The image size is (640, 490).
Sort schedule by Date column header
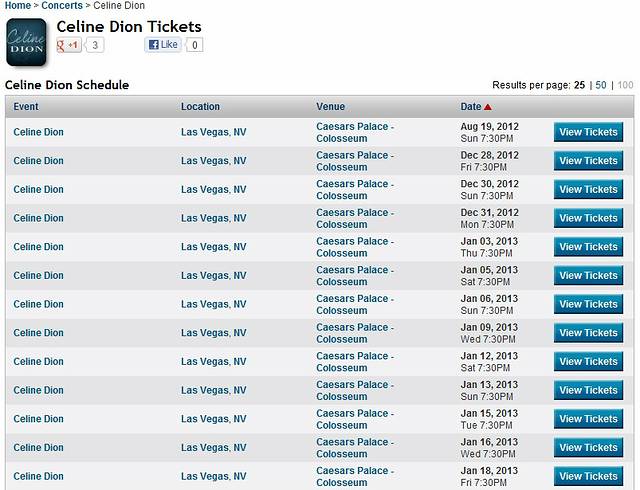pos(470,107)
